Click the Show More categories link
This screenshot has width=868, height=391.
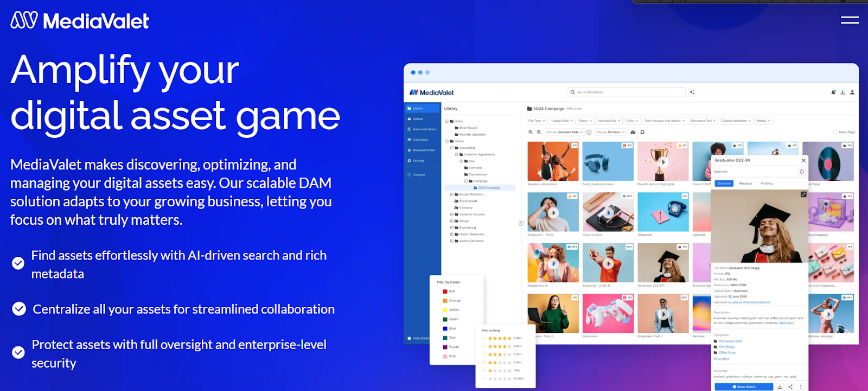722,359
